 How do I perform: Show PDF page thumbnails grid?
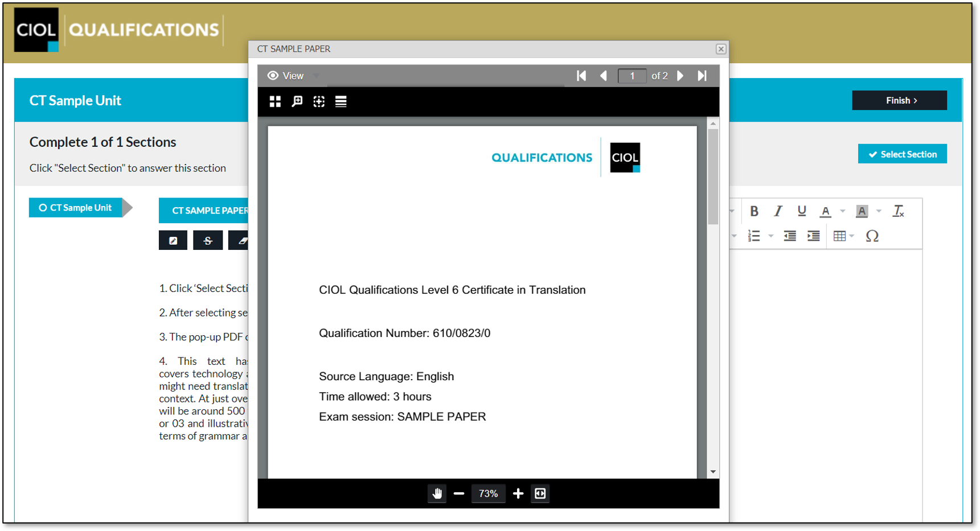coord(275,101)
